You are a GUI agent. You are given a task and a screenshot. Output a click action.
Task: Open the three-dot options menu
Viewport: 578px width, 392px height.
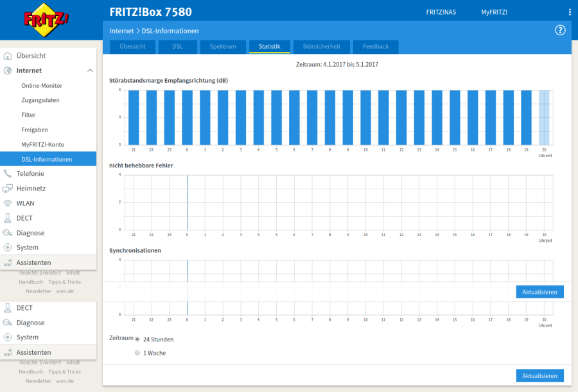click(569, 12)
